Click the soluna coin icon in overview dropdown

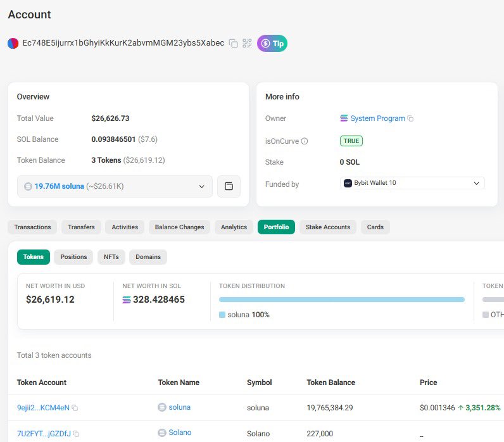(x=28, y=186)
